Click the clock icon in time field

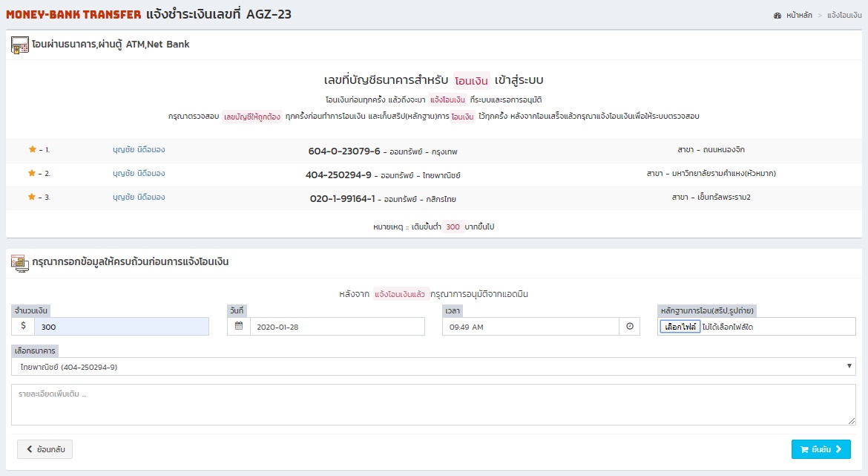pyautogui.click(x=630, y=327)
